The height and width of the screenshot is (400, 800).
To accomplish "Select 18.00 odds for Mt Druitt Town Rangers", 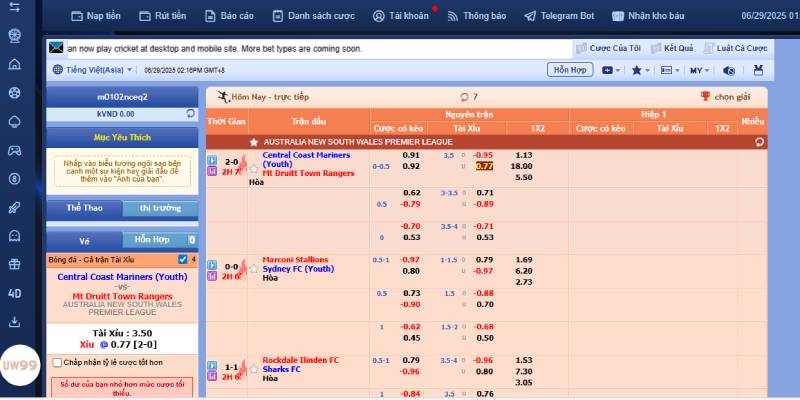I will (521, 166).
